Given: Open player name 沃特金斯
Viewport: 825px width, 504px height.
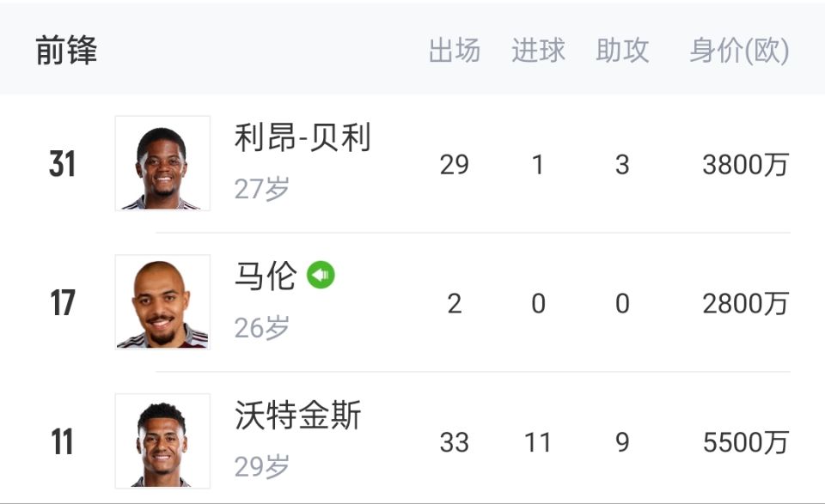Looking at the screenshot, I should [x=298, y=416].
